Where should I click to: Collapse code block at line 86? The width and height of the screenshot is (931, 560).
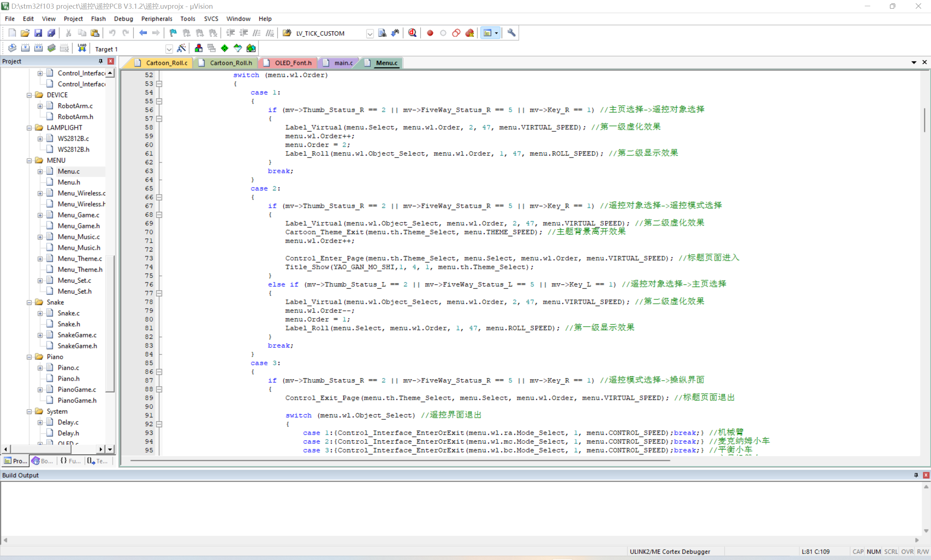[x=159, y=372]
